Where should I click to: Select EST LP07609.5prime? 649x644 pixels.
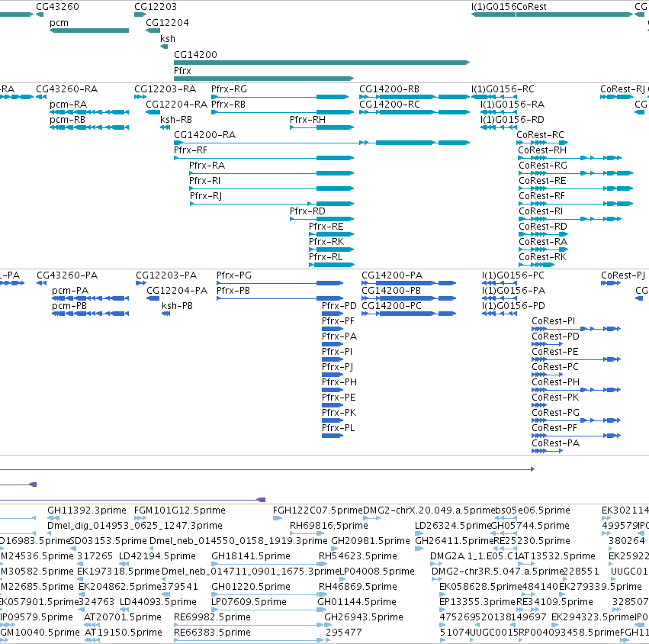[x=269, y=610]
